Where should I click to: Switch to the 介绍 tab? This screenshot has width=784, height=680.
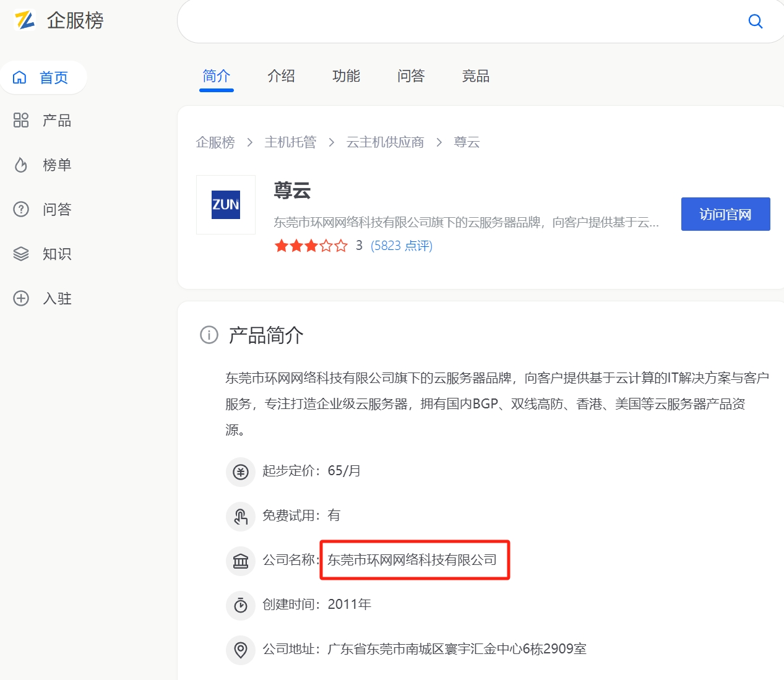pyautogui.click(x=281, y=76)
